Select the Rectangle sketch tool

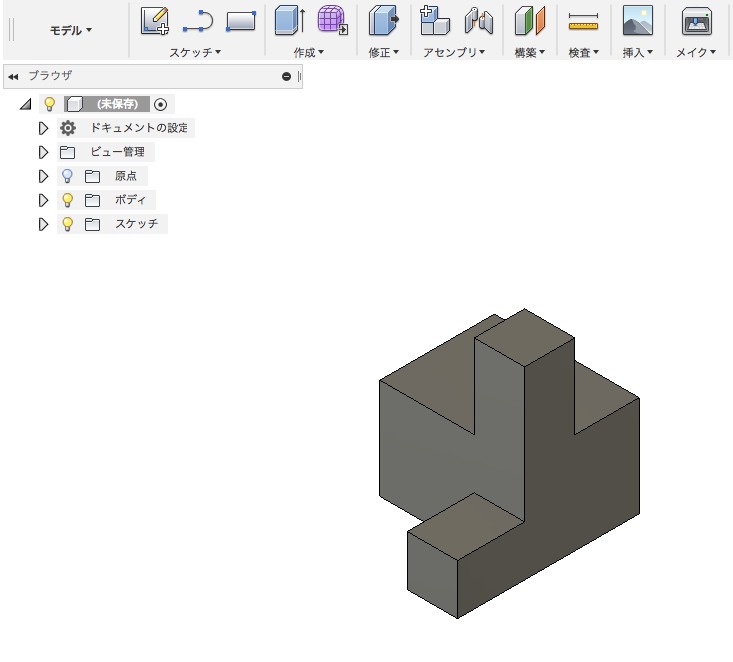240,20
